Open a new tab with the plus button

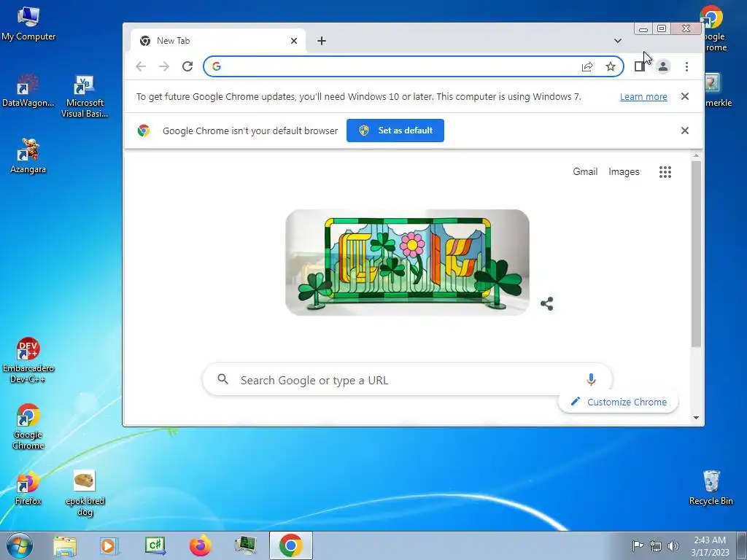(x=322, y=41)
